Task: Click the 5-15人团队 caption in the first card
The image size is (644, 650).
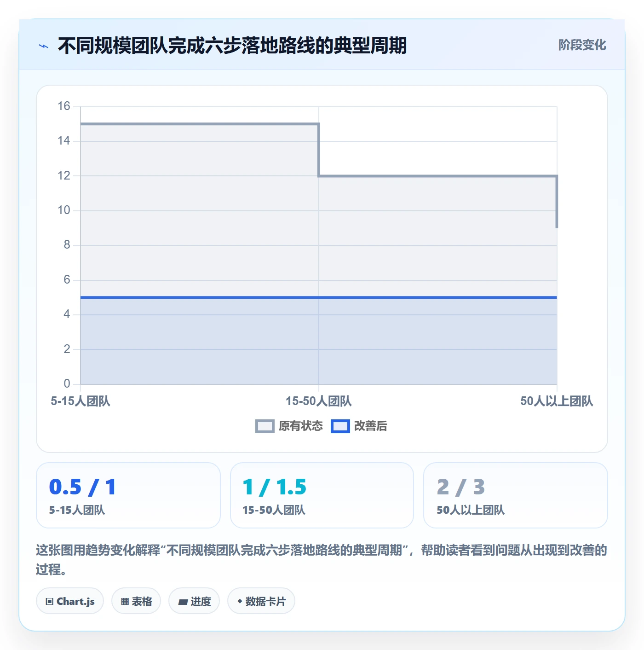Action: coord(77,510)
